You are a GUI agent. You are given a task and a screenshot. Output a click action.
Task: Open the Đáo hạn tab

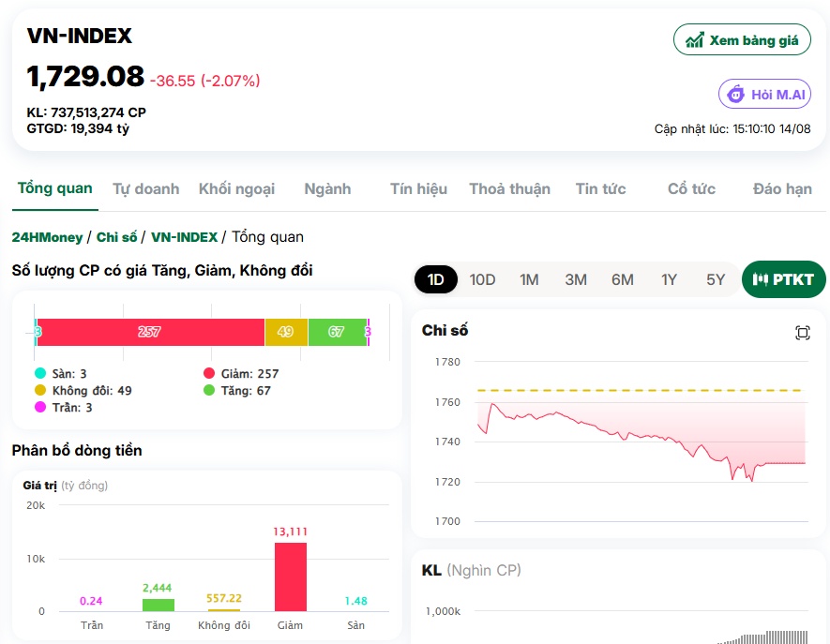[x=782, y=189]
